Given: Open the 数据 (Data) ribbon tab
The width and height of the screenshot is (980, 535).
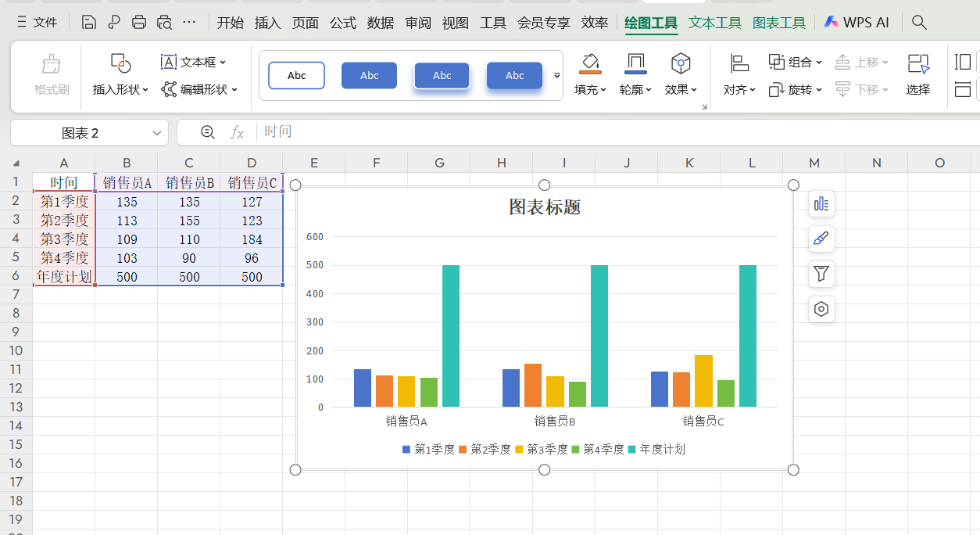Looking at the screenshot, I should 381,23.
